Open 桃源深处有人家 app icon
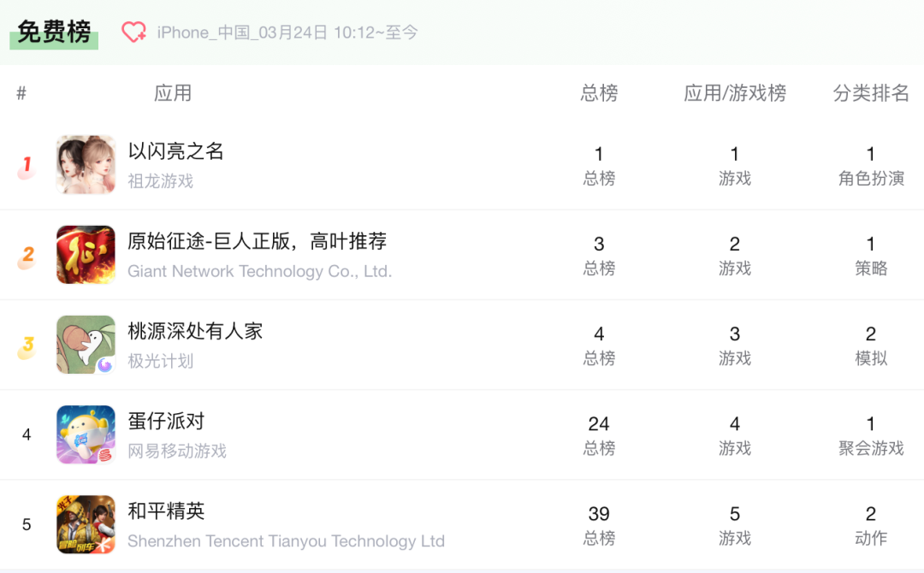 point(86,345)
